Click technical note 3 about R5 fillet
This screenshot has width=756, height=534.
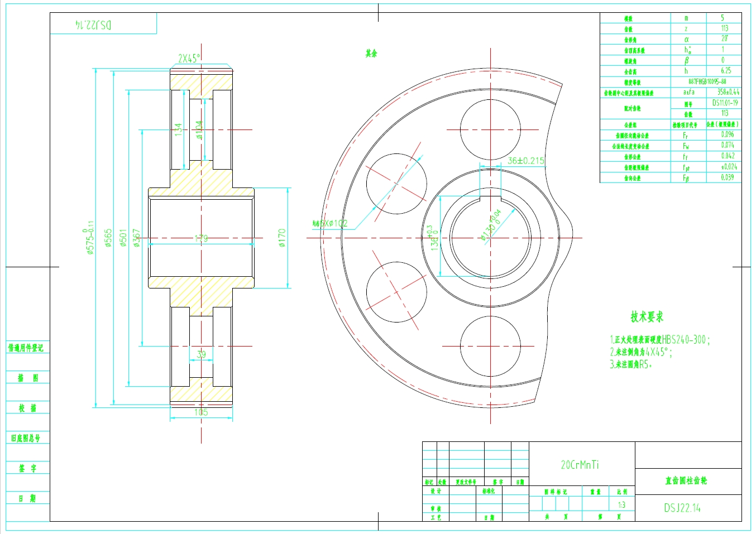click(630, 364)
